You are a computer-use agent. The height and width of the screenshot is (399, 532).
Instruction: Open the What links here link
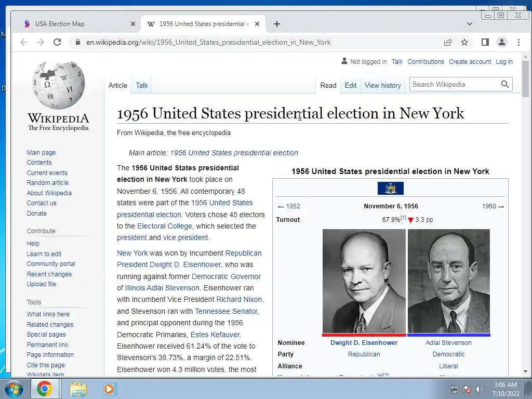[48, 314]
